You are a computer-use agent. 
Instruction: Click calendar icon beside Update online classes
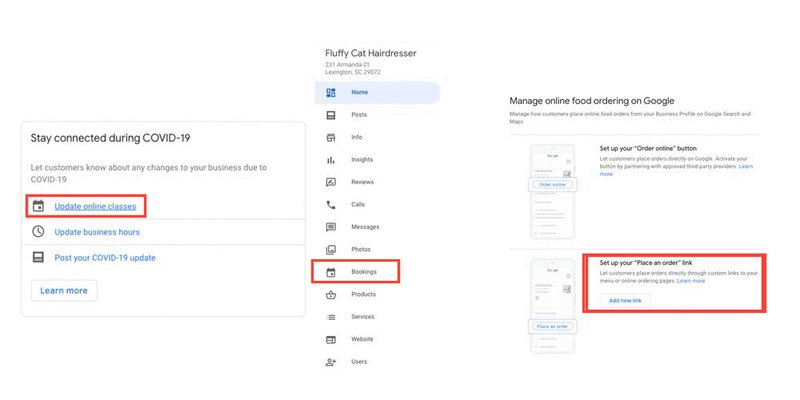(38, 206)
